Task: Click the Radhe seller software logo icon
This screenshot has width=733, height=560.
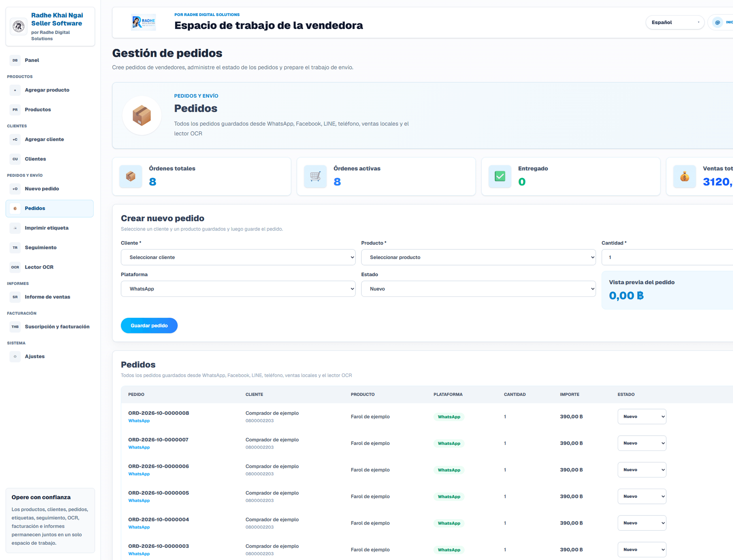Action: click(18, 26)
